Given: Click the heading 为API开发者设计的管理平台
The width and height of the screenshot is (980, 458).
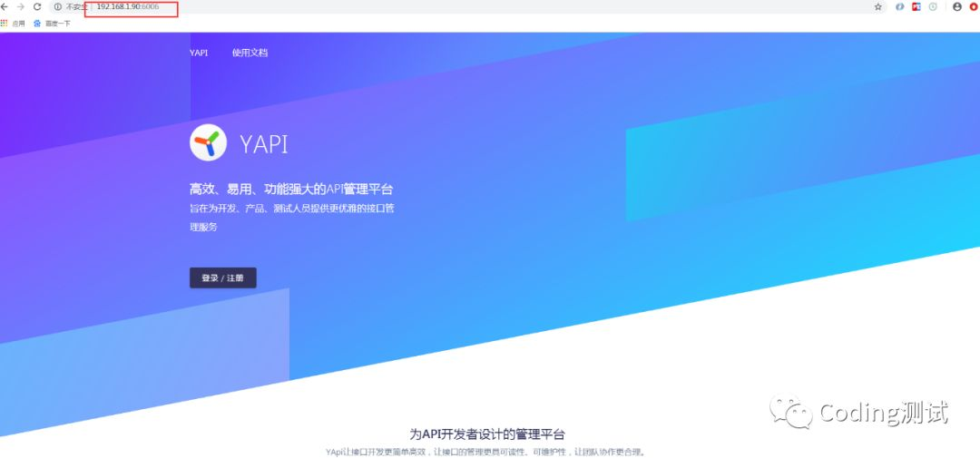Looking at the screenshot, I should [487, 434].
